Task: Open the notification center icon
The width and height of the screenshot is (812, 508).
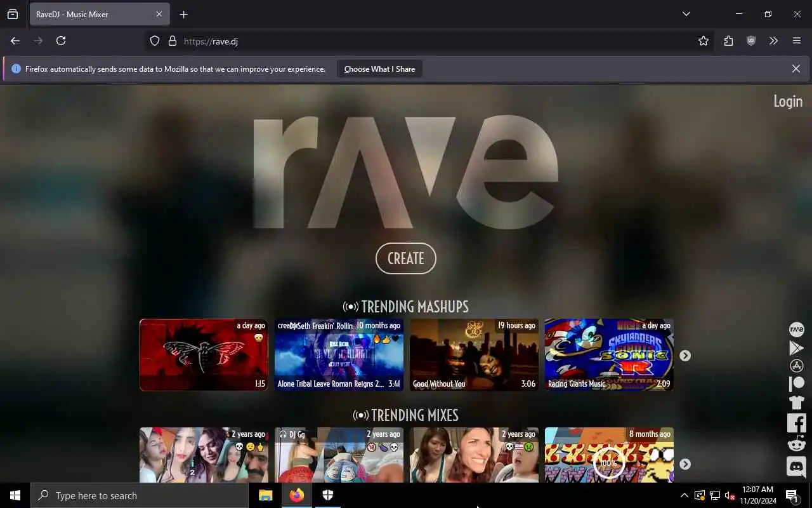Action: tap(792, 495)
